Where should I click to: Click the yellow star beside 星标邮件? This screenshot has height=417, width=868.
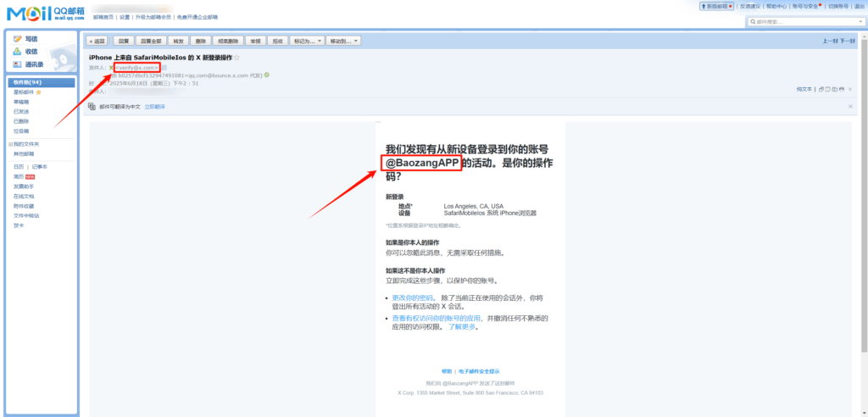[x=39, y=92]
